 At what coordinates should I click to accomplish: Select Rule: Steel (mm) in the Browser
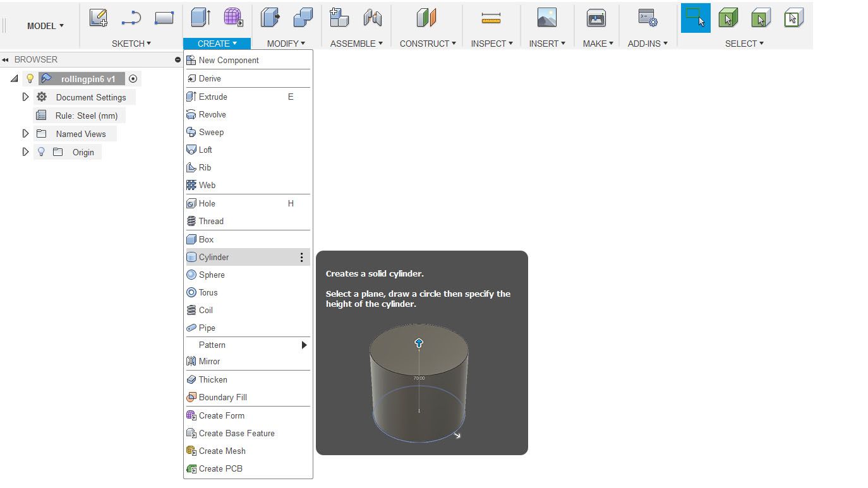(79, 116)
